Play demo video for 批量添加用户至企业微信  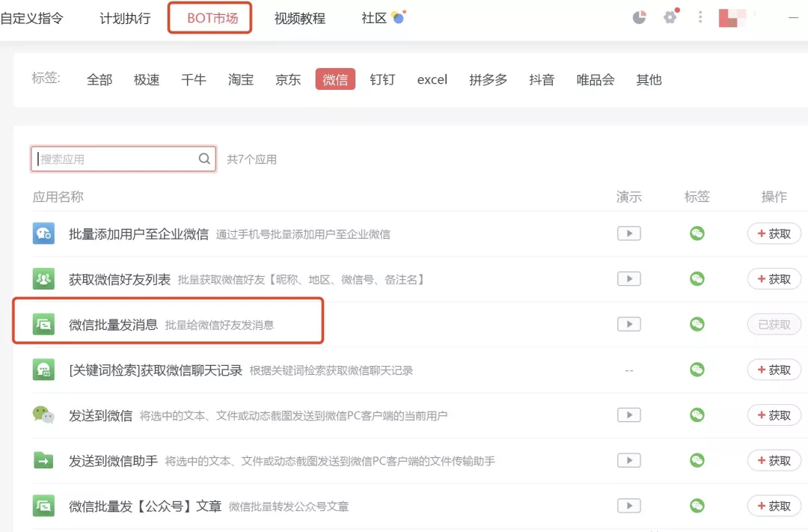coord(628,233)
